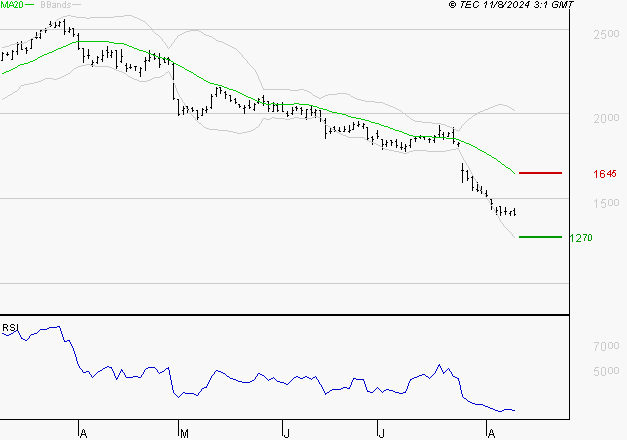
Task: Click the second J month marker on the time axis
Action: tap(381, 434)
